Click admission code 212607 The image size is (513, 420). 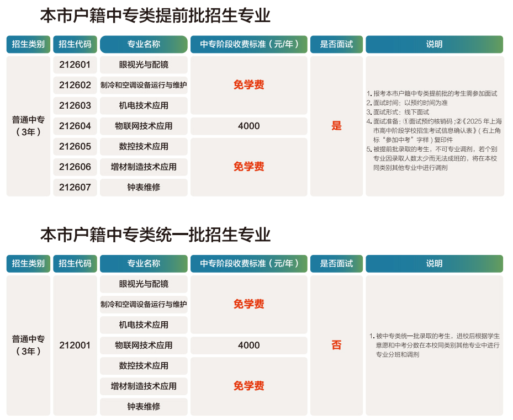(x=75, y=187)
